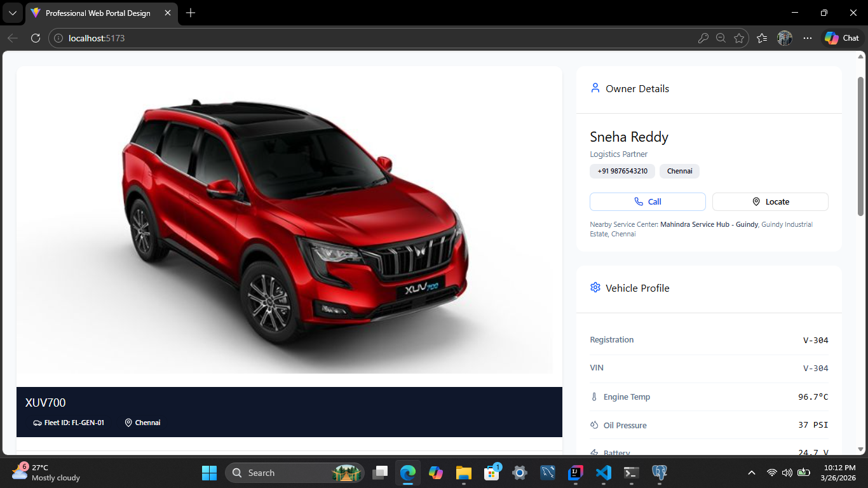Image resolution: width=868 pixels, height=488 pixels.
Task: Click the site information icon in address bar
Action: tap(58, 38)
